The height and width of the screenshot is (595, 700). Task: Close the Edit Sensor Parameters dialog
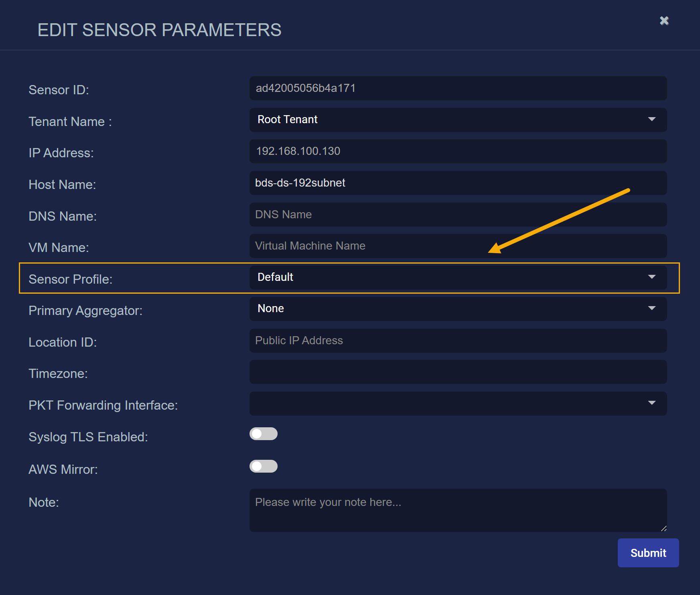pyautogui.click(x=664, y=21)
